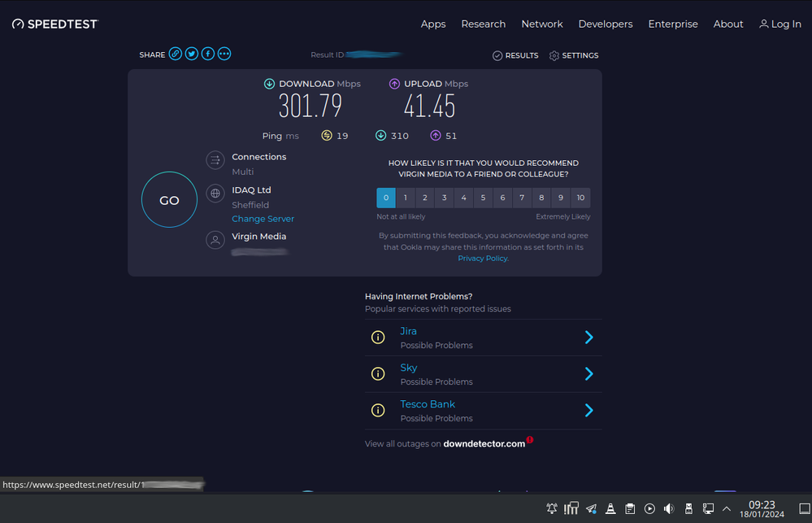The height and width of the screenshot is (523, 812).
Task: Open the Enterprise menu
Action: point(673,24)
